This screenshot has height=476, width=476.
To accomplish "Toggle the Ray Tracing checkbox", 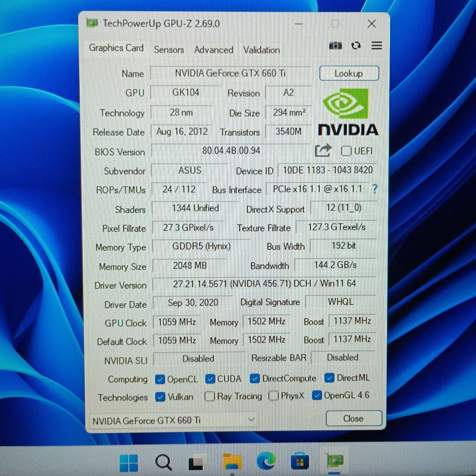I will [210, 396].
